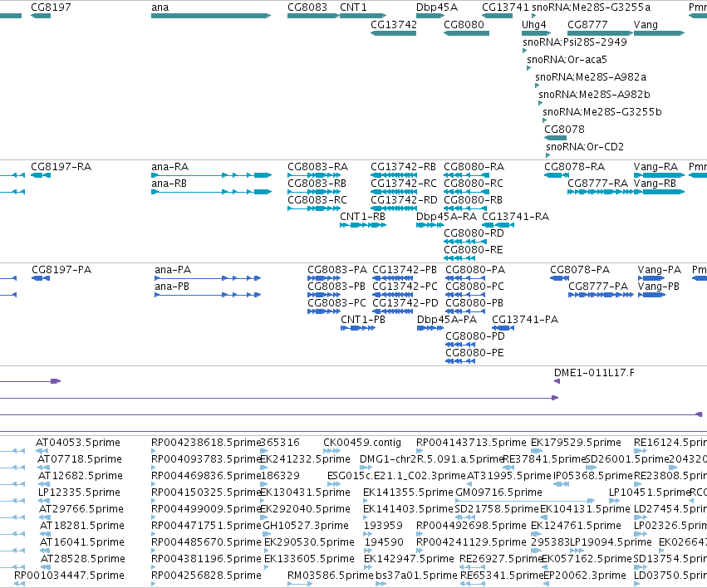Click the CG13742-RB transcript label
This screenshot has width=707, height=588.
coord(404,167)
